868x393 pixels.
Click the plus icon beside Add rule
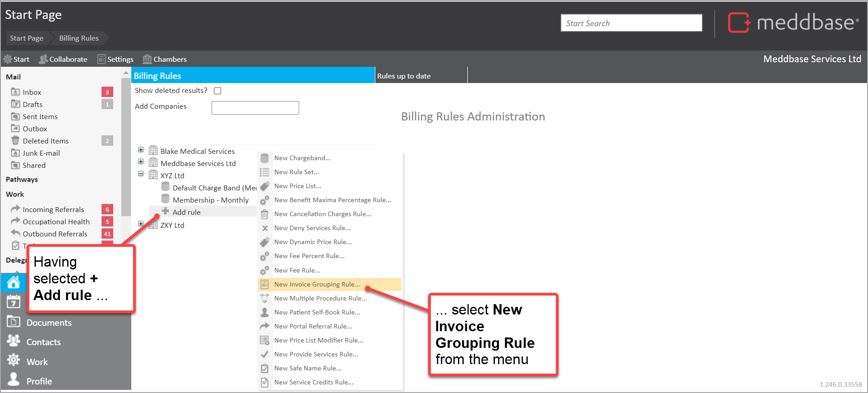point(166,212)
